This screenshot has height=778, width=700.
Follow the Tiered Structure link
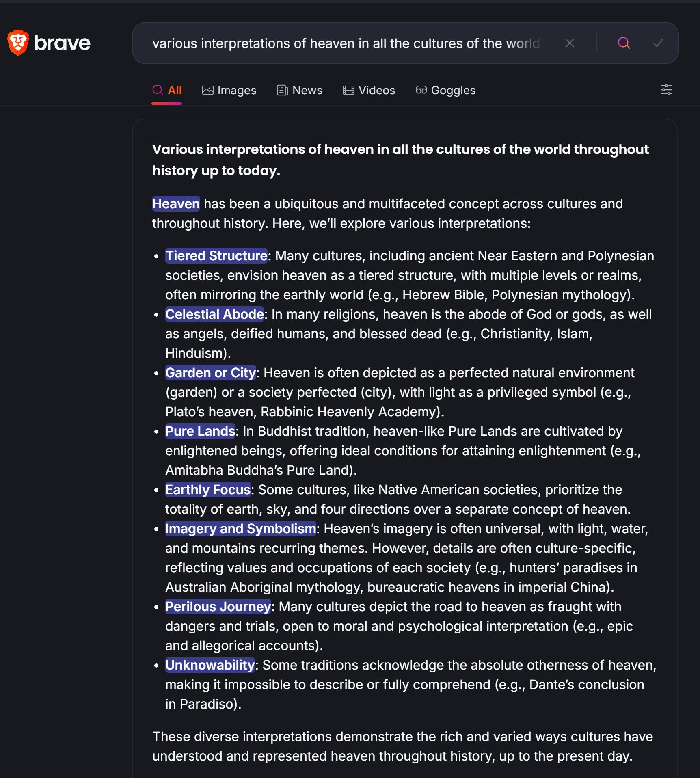point(216,256)
